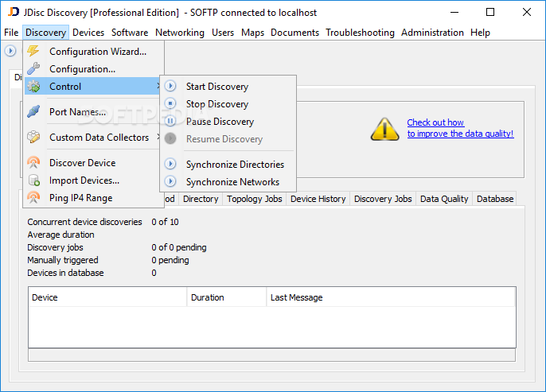Image resolution: width=546 pixels, height=392 pixels.
Task: Click the wrench Configuration icon
Action: 33,68
